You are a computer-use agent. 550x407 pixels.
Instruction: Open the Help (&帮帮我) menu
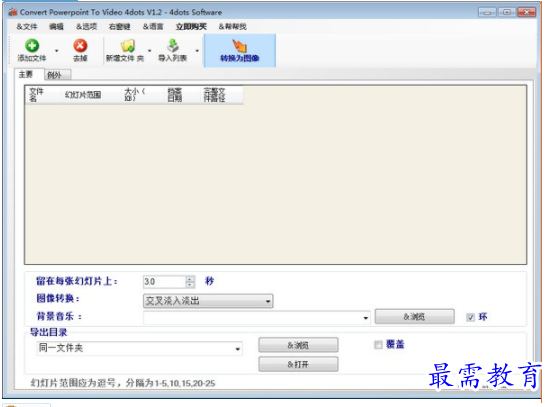(x=232, y=27)
